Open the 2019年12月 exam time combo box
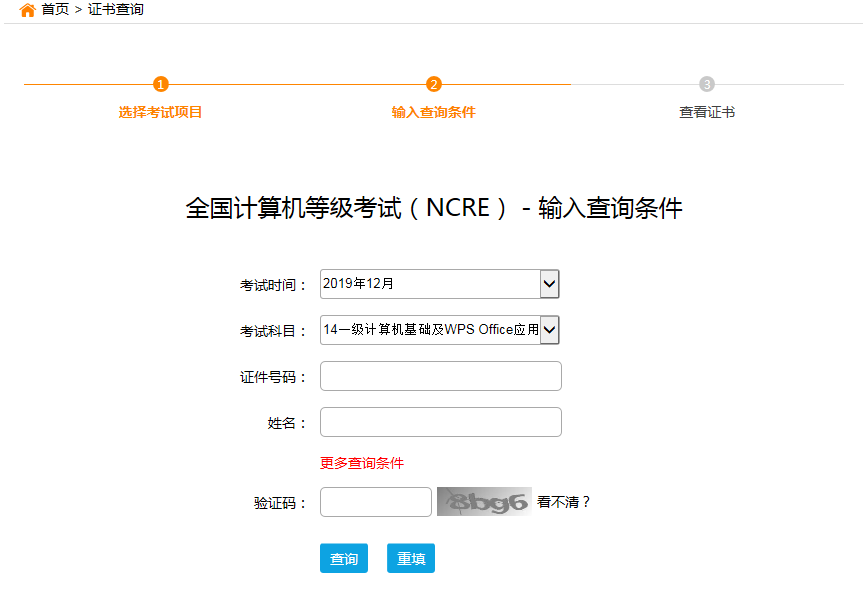The height and width of the screenshot is (600, 863). 440,284
